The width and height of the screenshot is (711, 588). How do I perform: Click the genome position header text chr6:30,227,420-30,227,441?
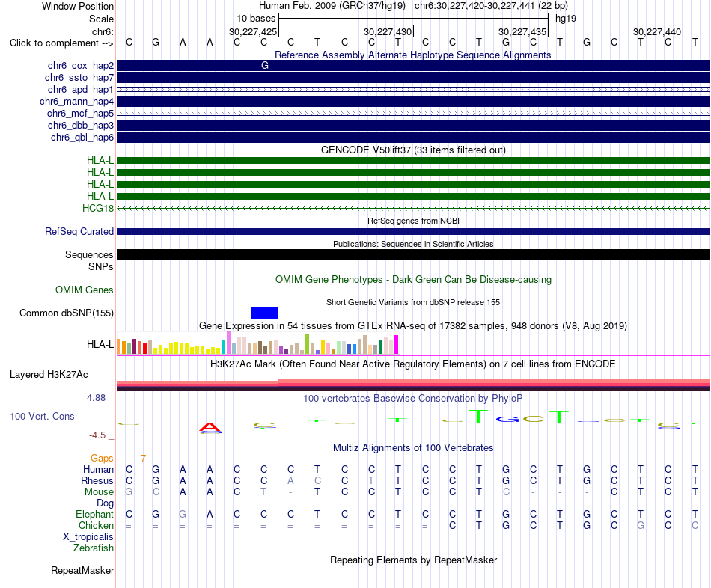click(x=474, y=6)
